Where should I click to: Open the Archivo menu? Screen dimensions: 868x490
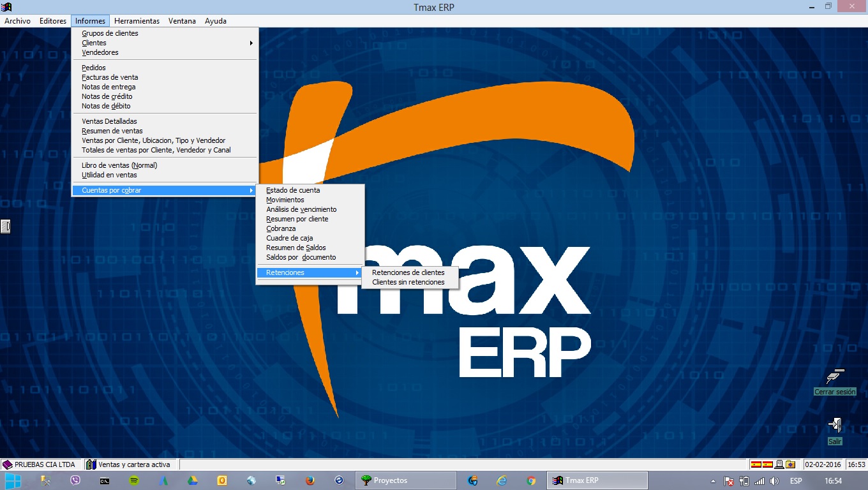tap(17, 21)
